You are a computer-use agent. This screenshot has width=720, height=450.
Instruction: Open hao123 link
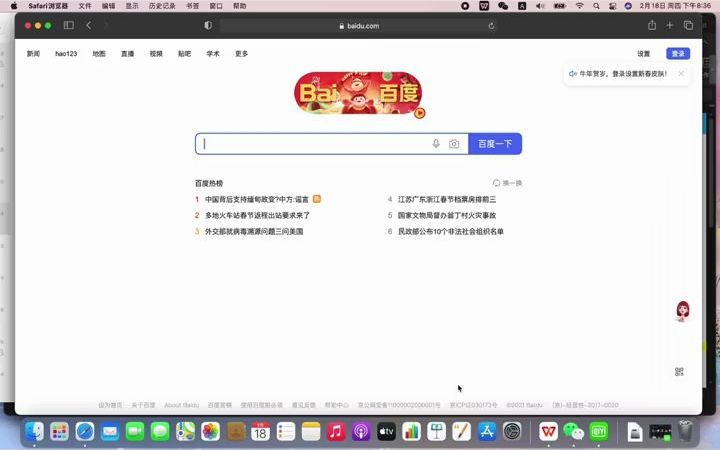click(66, 53)
